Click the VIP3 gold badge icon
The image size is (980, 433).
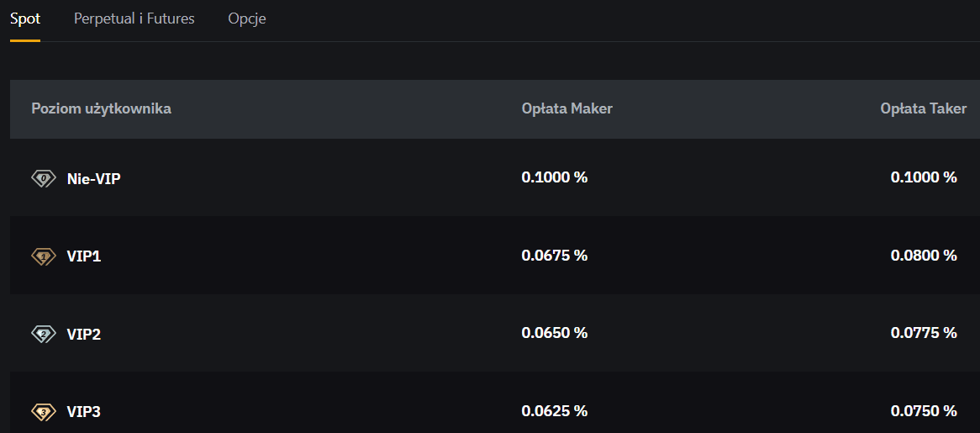(43, 412)
